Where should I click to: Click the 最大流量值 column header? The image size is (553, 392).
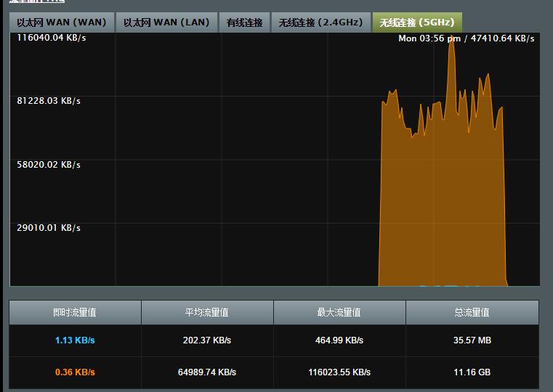point(339,312)
